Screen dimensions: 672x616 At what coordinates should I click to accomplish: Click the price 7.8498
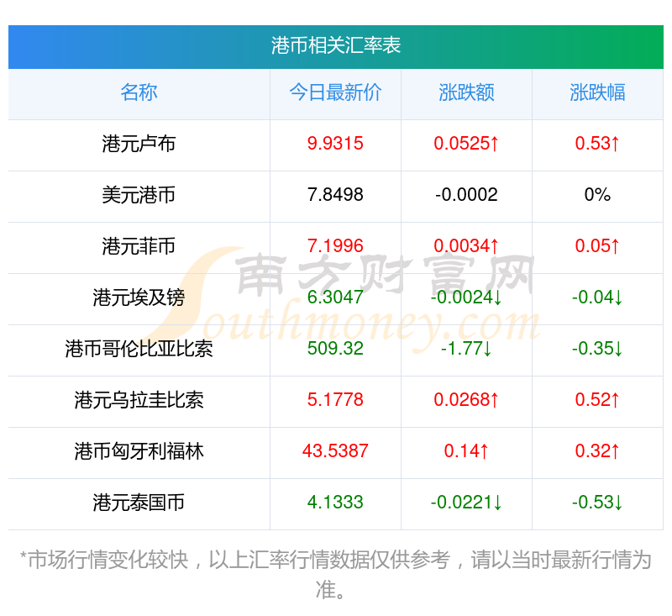tap(335, 195)
